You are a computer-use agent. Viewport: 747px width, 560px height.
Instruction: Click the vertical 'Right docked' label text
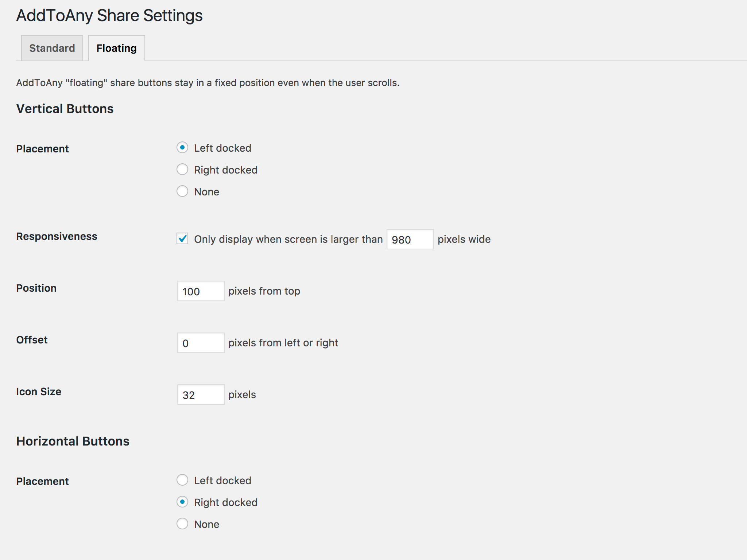point(226,170)
